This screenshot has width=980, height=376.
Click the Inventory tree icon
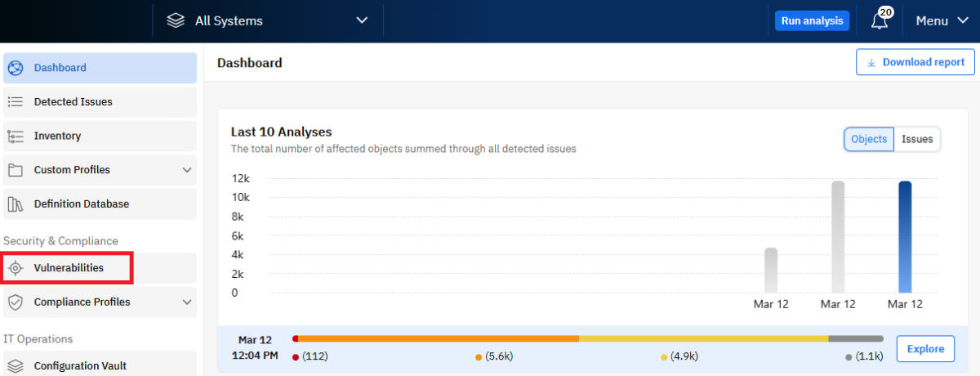[16, 137]
